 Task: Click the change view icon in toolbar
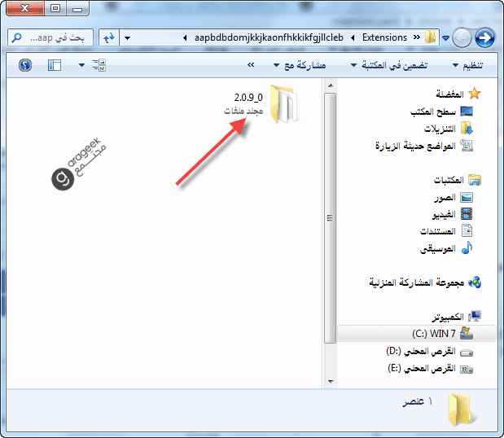pos(100,65)
